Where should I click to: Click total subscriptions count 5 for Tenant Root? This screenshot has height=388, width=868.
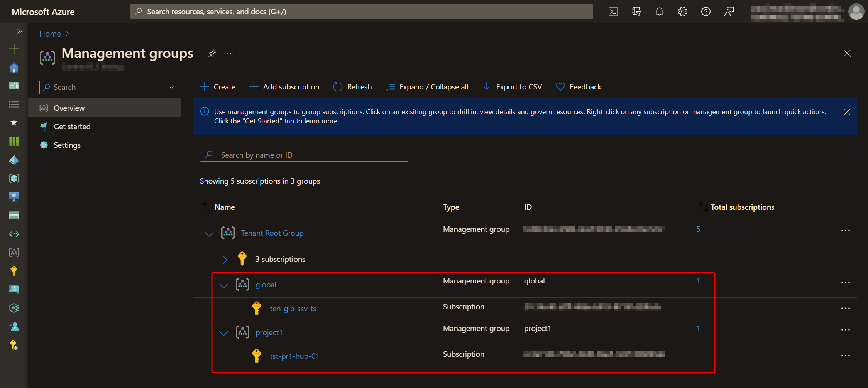(698, 229)
